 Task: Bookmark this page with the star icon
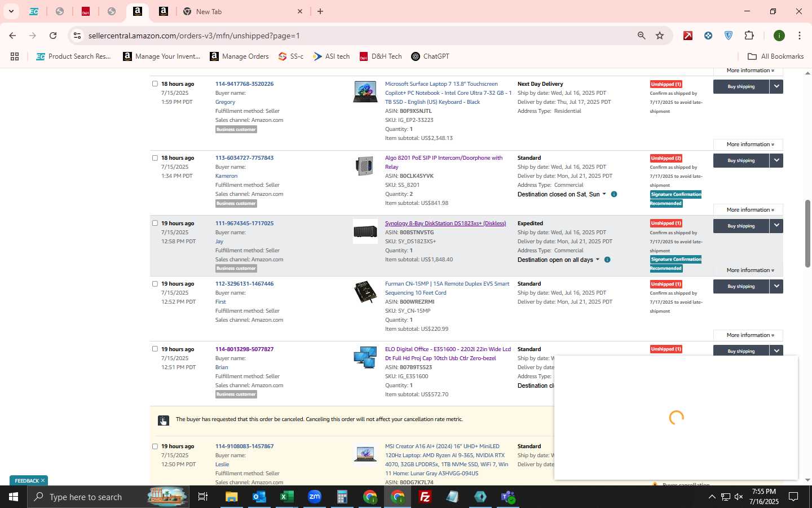tap(660, 36)
